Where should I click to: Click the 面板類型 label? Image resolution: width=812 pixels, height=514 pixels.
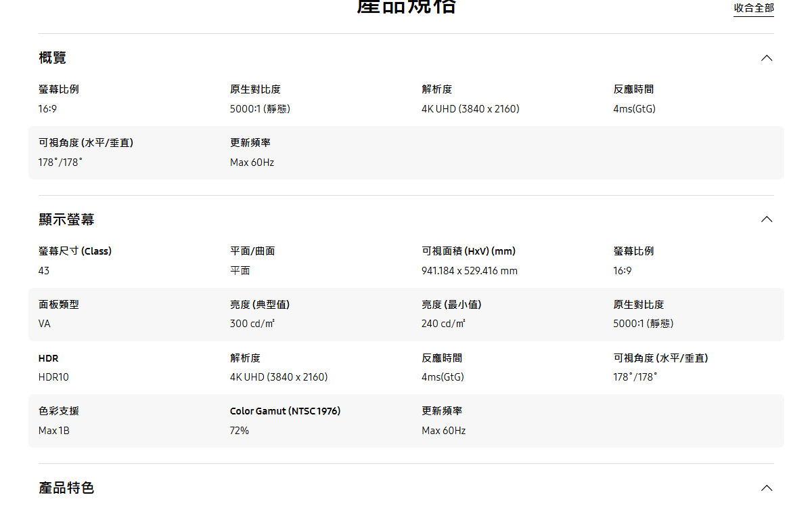(59, 305)
